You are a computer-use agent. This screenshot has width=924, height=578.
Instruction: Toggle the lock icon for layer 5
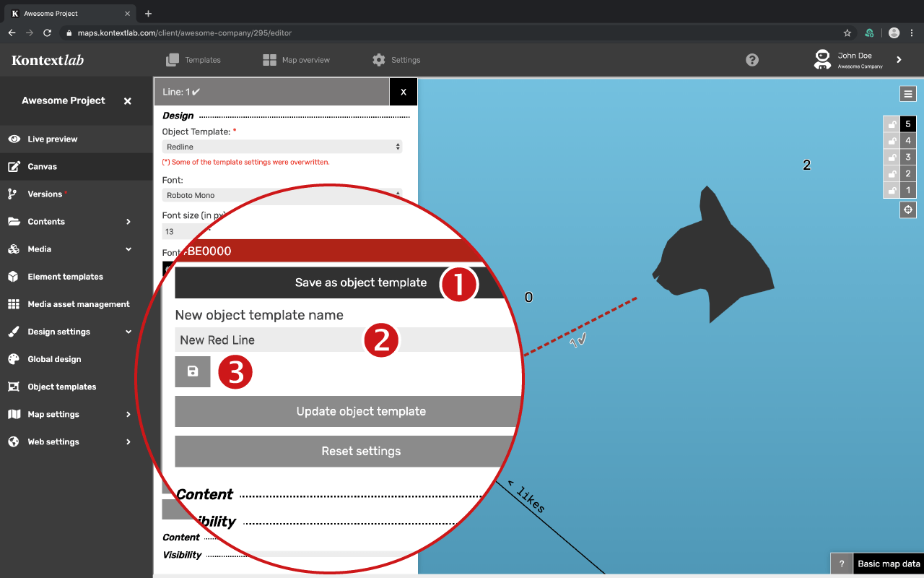892,124
